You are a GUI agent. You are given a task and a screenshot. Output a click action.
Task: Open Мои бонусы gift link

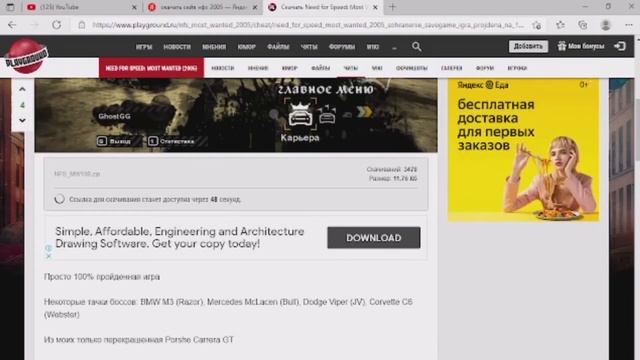pos(581,46)
